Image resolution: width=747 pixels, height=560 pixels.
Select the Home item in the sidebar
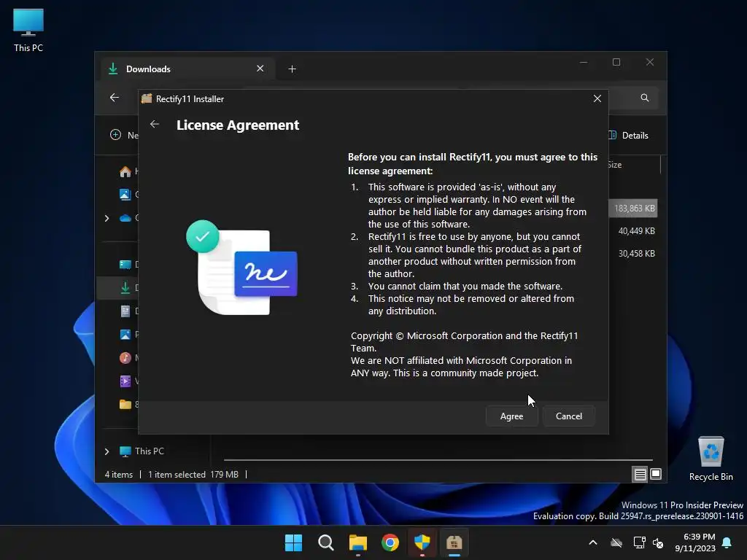click(x=125, y=171)
